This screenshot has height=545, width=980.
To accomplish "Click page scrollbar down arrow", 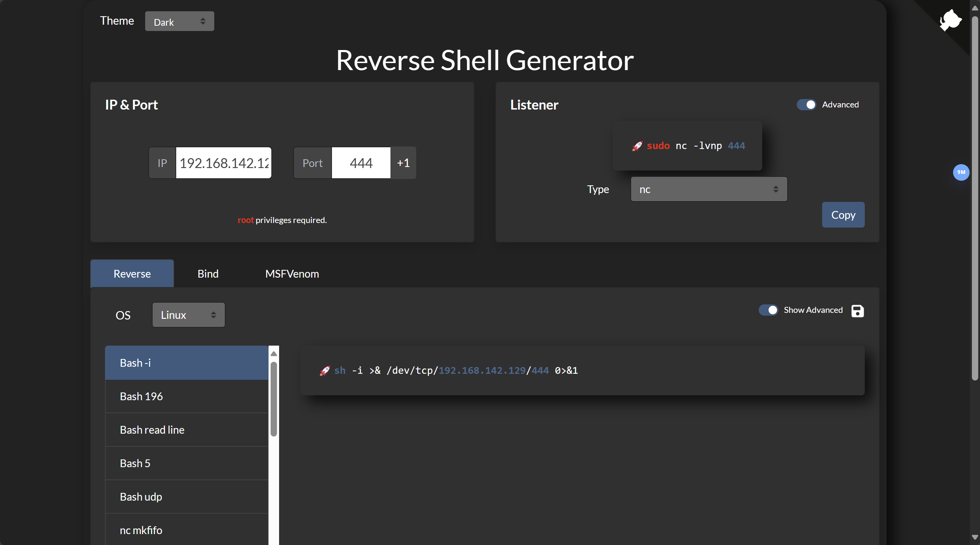I will [x=974, y=537].
